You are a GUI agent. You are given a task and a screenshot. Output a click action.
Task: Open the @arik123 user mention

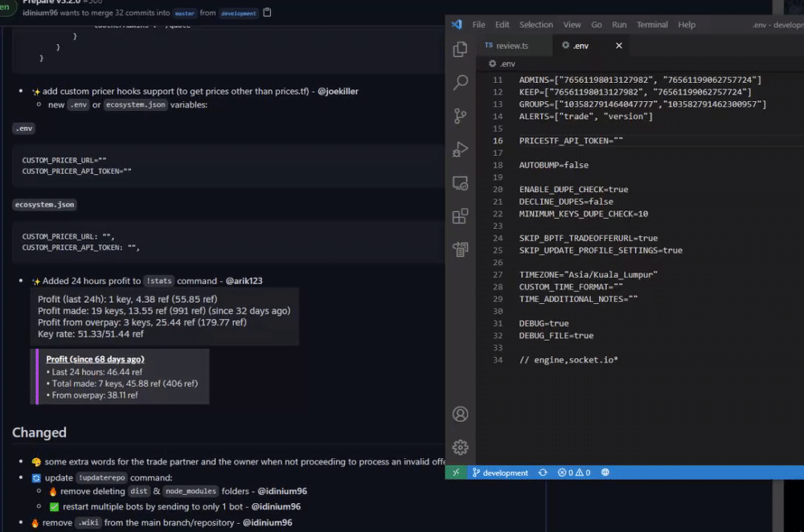(x=244, y=280)
